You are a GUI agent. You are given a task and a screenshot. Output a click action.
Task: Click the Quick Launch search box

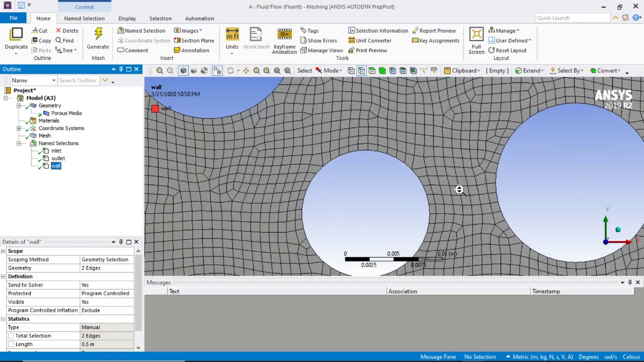[x=573, y=18]
